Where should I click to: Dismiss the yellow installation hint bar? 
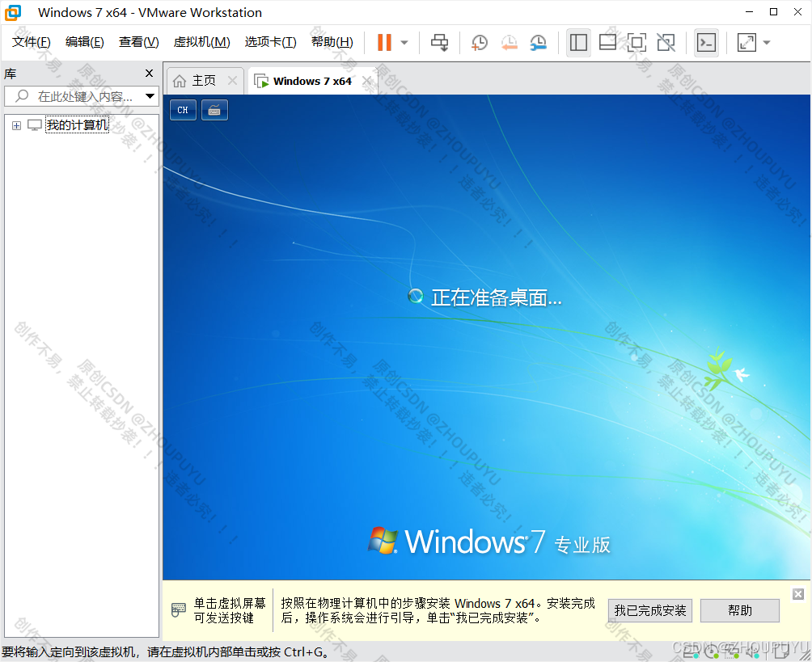798,594
